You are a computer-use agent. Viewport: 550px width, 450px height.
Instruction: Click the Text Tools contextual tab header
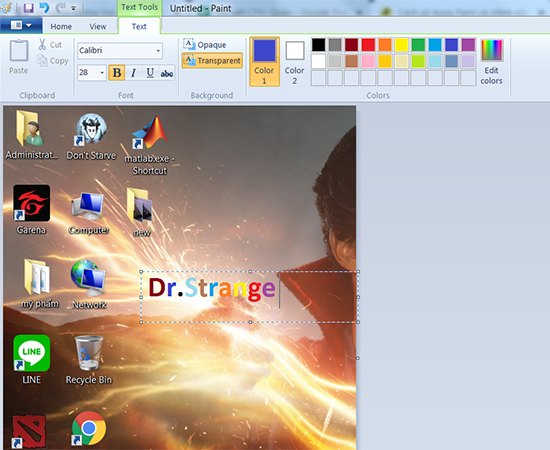[x=139, y=7]
